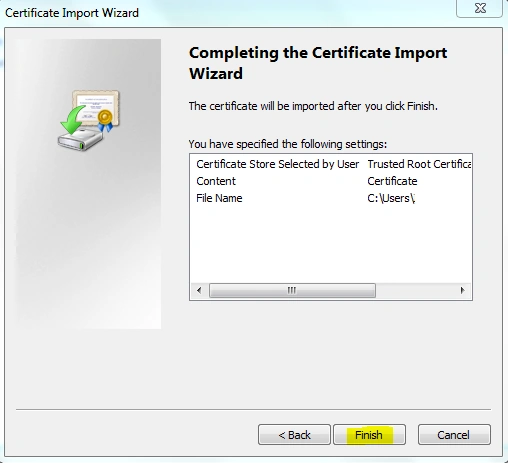
Task: Select the 'Content' row label
Action: pyautogui.click(x=216, y=181)
